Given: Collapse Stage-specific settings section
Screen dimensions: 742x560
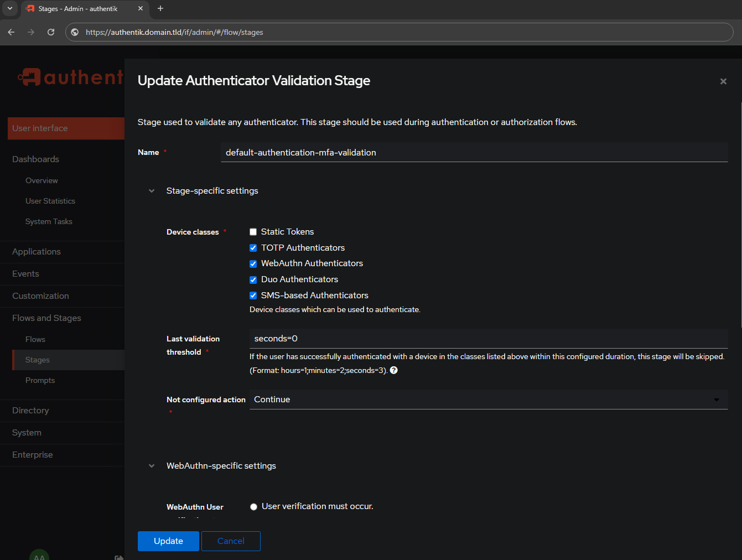Looking at the screenshot, I should [152, 191].
